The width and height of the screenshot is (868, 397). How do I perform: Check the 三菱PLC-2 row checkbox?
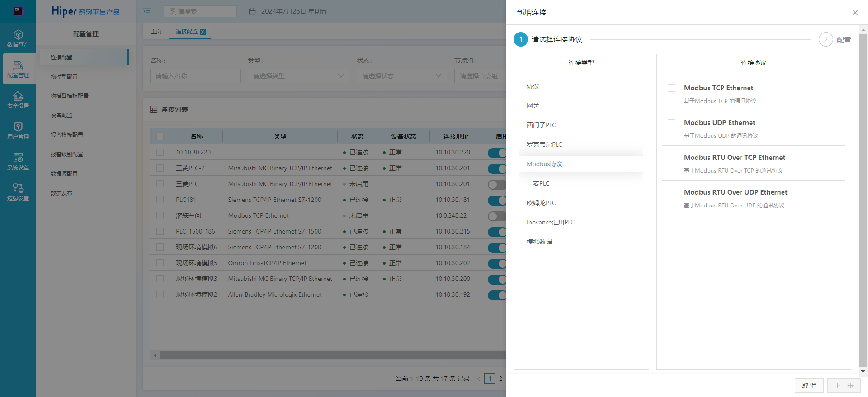[160, 168]
